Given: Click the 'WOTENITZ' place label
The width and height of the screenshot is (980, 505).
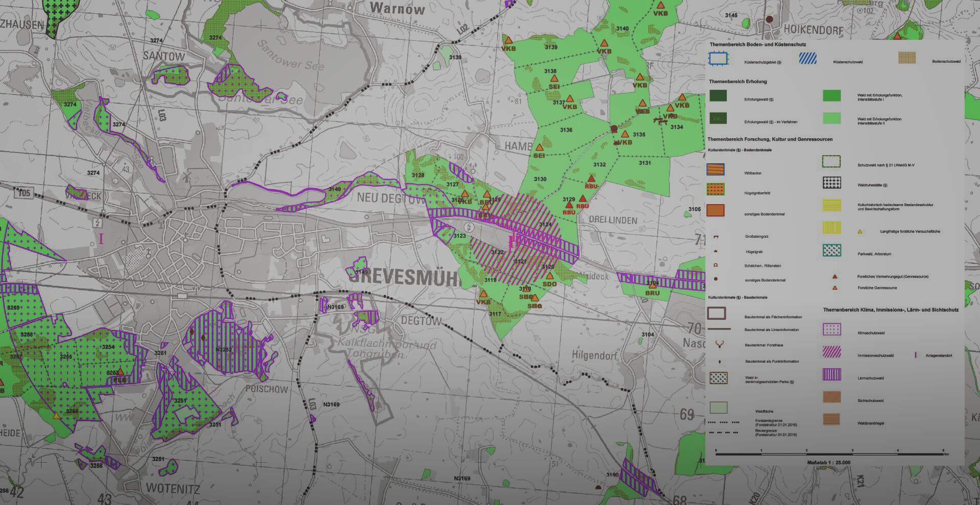Looking at the screenshot, I should pyautogui.click(x=173, y=488).
